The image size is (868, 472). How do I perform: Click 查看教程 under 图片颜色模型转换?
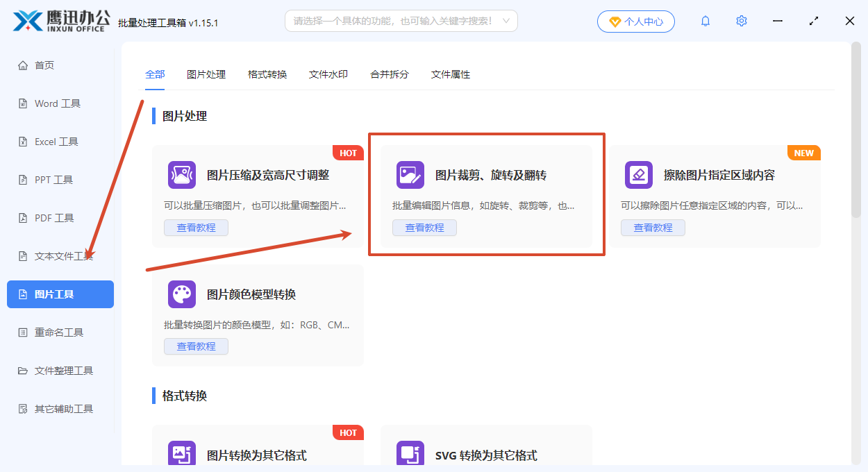[196, 346]
